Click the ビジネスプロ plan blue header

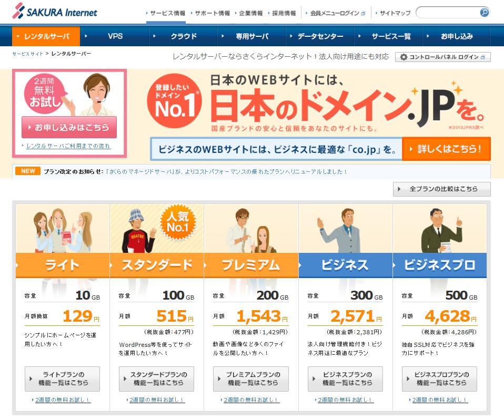440,265
